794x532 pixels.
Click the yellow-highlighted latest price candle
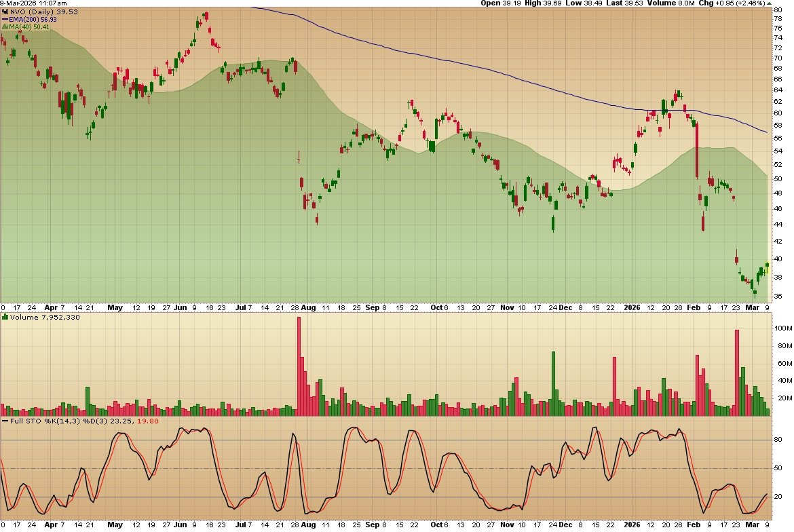pos(767,267)
